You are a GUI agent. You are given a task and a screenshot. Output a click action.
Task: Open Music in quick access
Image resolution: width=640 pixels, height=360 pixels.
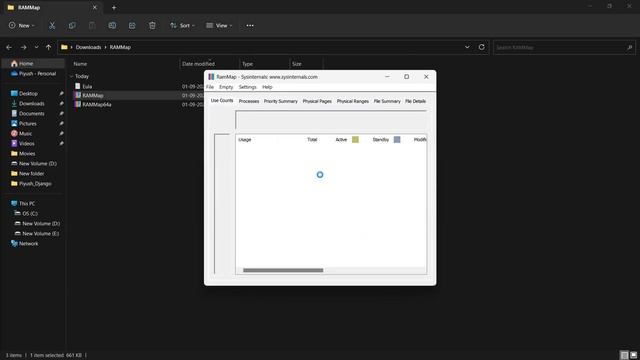21,133
